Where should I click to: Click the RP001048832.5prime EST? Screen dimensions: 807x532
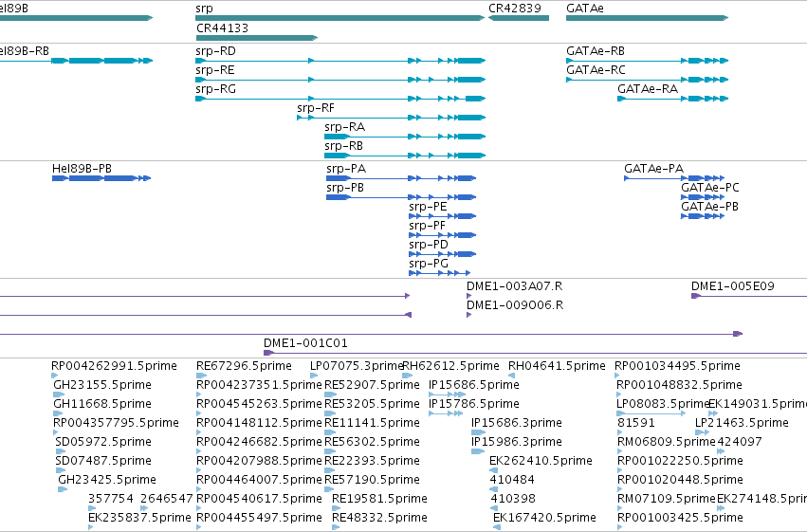click(x=619, y=394)
